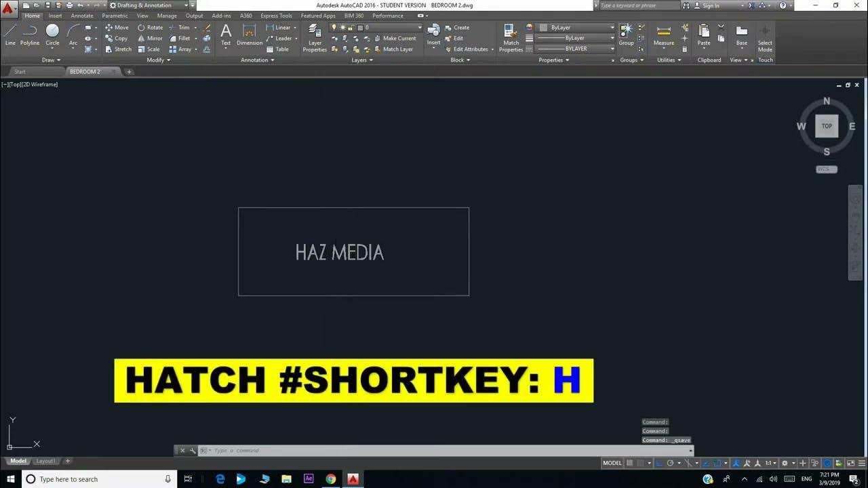Open the Measure utility

(x=664, y=35)
